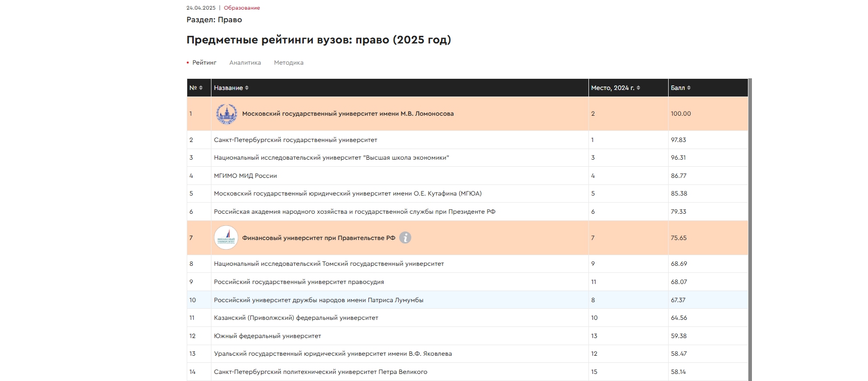
Task: Click the score value 64.56
Action: 679,318
